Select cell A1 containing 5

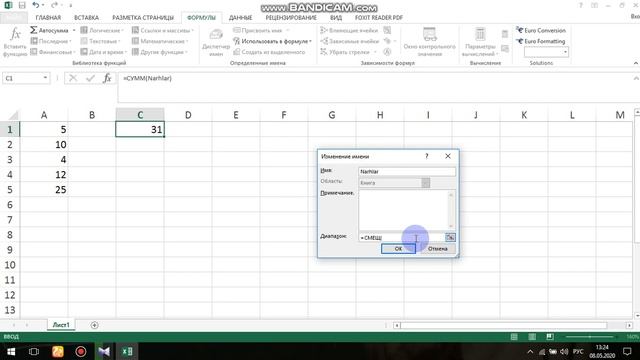(x=44, y=129)
